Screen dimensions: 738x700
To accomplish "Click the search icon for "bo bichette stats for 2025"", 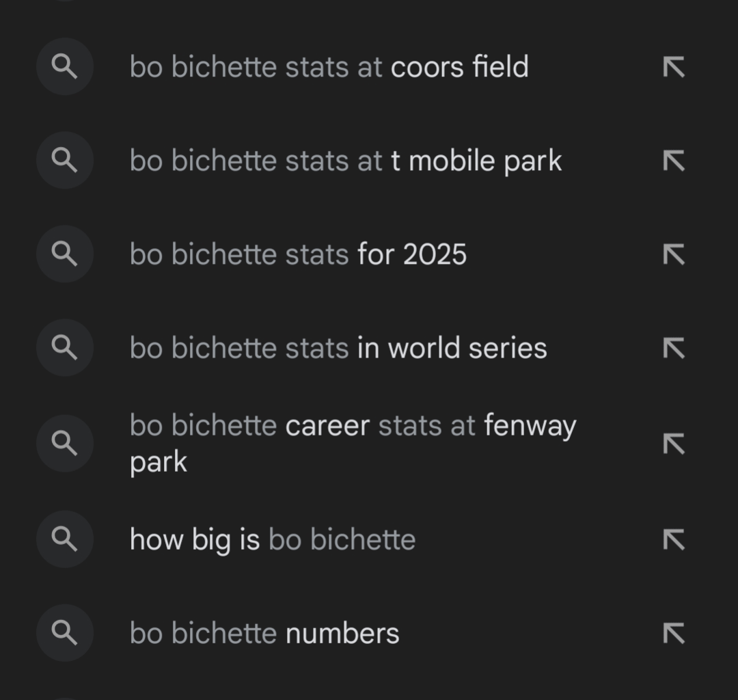I will point(64,254).
